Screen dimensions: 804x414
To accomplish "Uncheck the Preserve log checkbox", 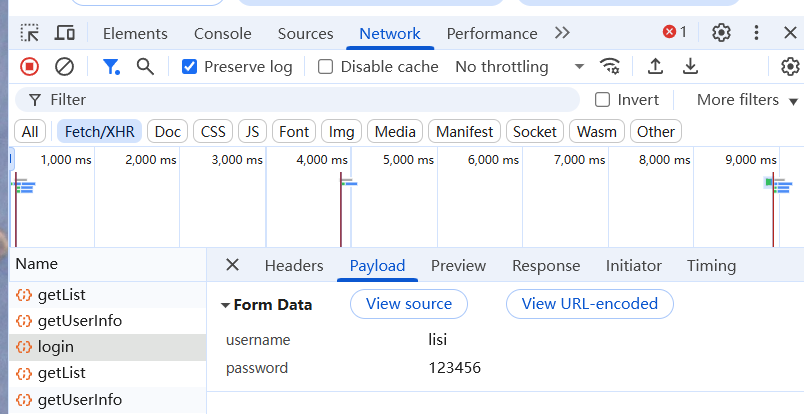I will click(190, 67).
